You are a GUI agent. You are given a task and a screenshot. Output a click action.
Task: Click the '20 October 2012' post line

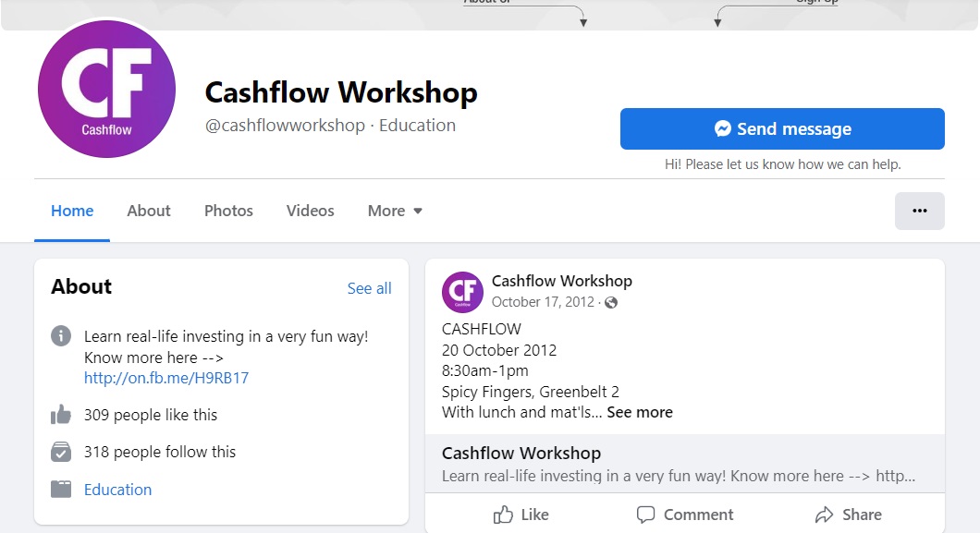click(x=499, y=350)
